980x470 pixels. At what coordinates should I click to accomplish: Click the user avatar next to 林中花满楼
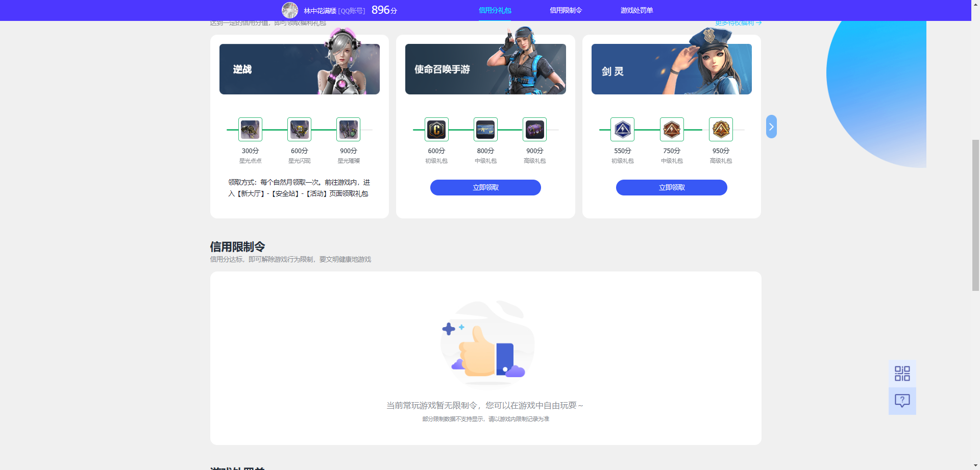click(290, 10)
